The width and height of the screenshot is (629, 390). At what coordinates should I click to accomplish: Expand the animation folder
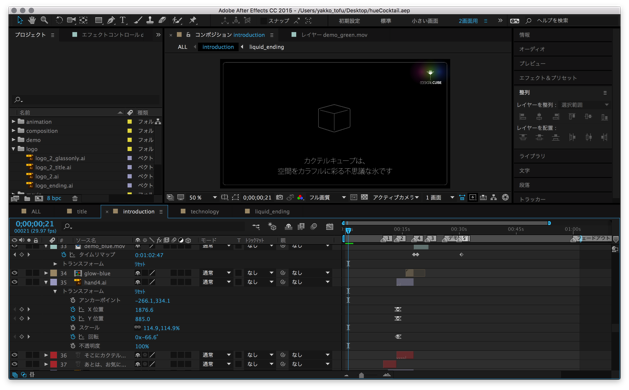click(14, 121)
